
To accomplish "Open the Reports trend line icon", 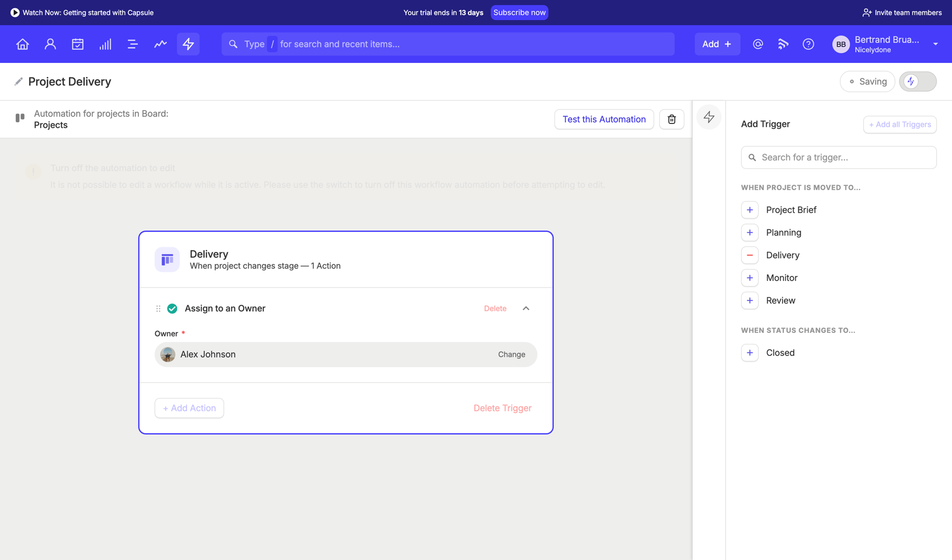I will coord(160,44).
